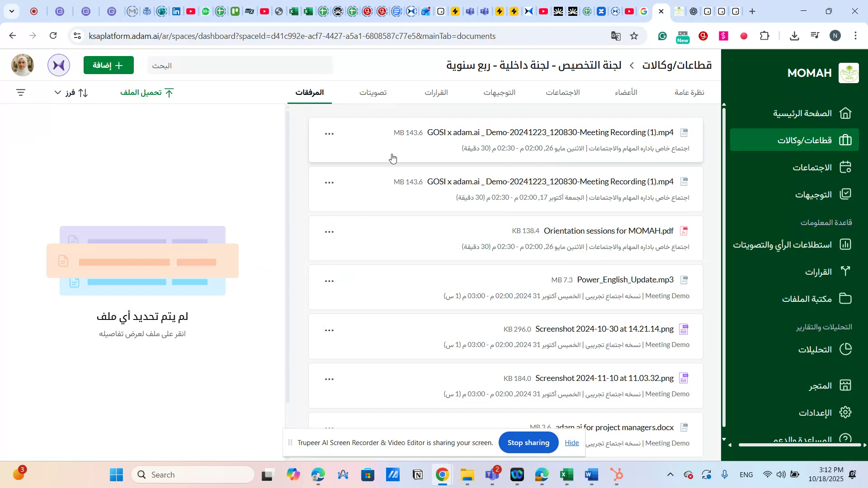Click the إضافة button
868x488 pixels.
108,65
